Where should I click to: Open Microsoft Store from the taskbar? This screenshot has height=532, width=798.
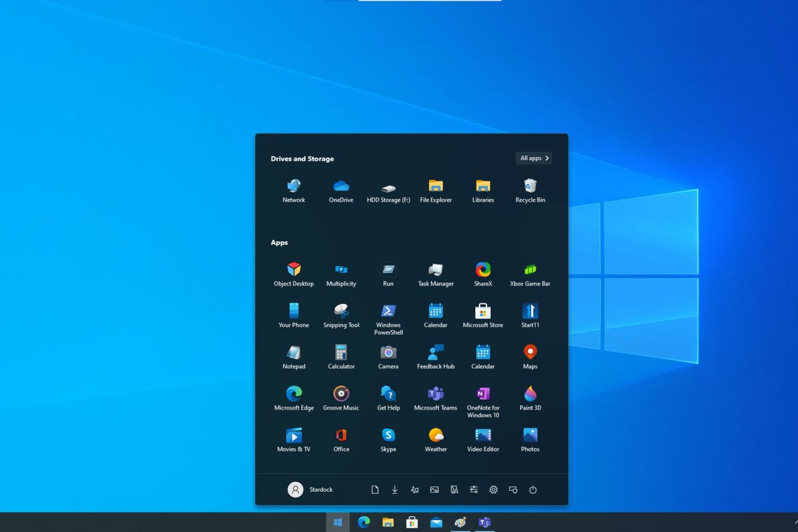[x=412, y=522]
